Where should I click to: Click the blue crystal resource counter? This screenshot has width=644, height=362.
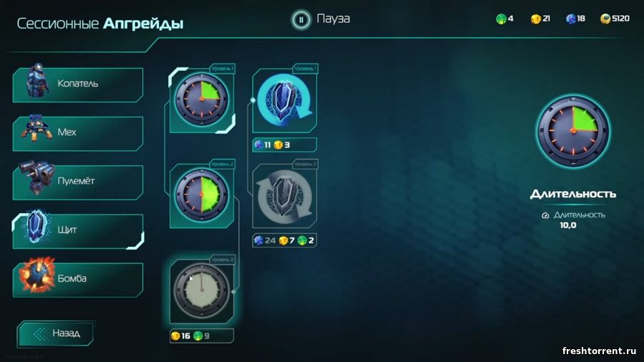(x=575, y=19)
